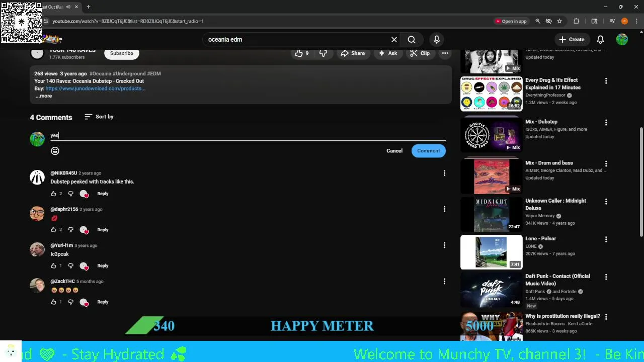Image resolution: width=644 pixels, height=362 pixels.
Task: Reply to the @daphr2156 comment
Action: (103, 230)
